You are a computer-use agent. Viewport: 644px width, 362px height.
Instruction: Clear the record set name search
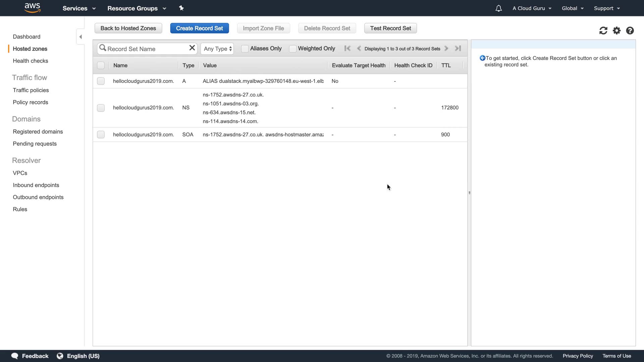(x=192, y=48)
